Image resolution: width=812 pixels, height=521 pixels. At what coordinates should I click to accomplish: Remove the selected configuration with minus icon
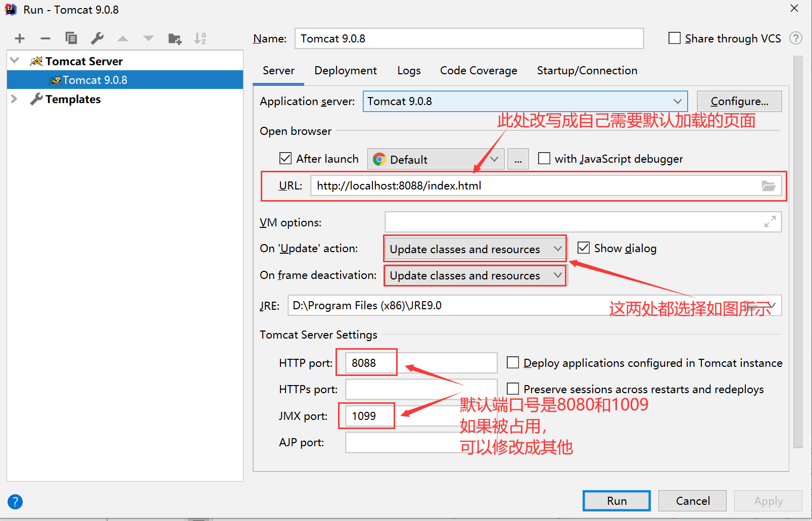click(x=45, y=38)
